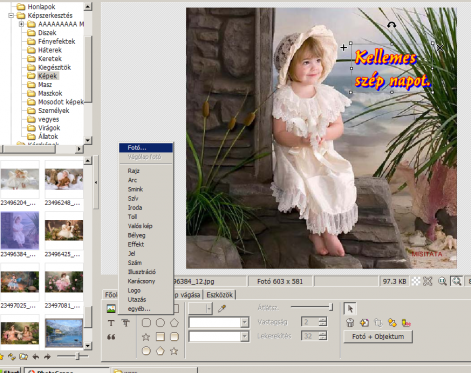
Task: Click the PhotoScape taskbar button
Action: click(x=67, y=370)
